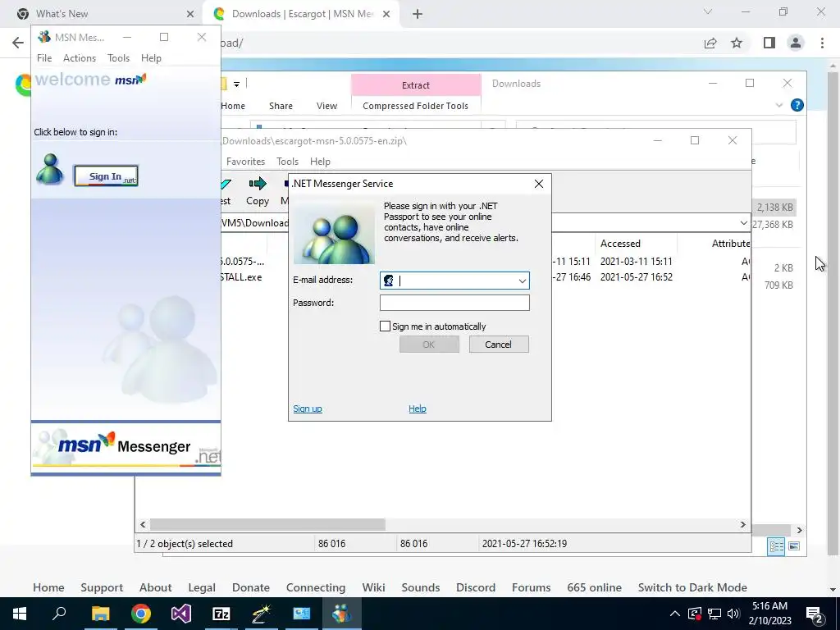Click the share page icon in Chrome
The image size is (840, 630).
click(710, 43)
